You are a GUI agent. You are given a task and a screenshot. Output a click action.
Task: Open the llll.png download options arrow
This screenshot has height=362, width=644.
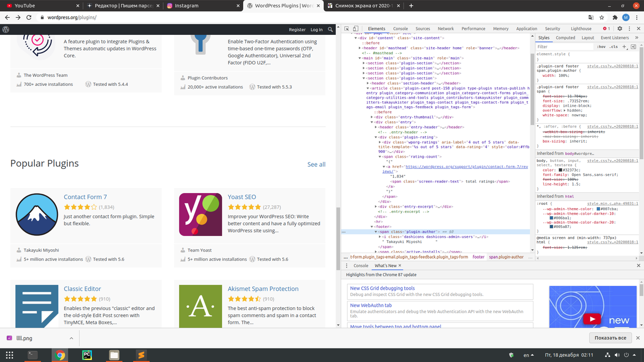71,338
